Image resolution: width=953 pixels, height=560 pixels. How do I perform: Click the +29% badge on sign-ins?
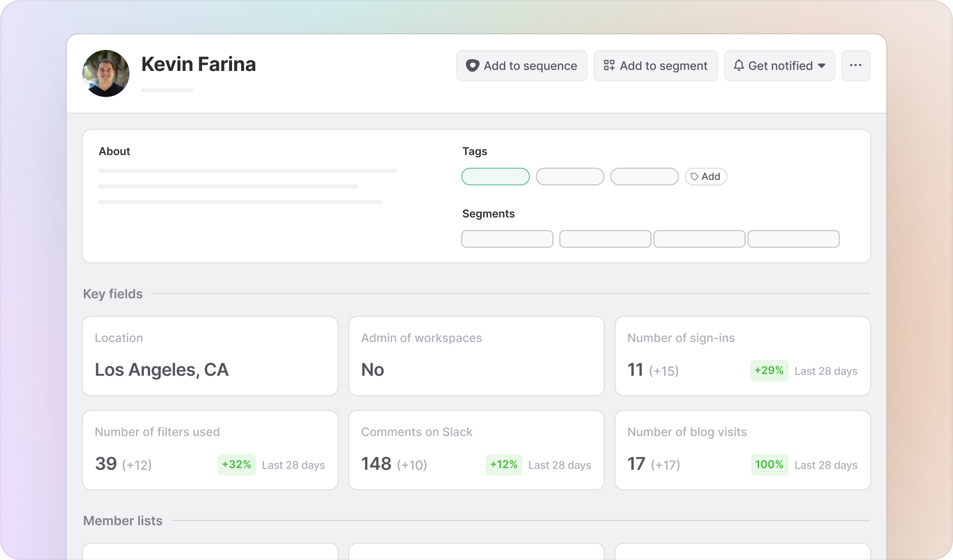[x=769, y=370]
